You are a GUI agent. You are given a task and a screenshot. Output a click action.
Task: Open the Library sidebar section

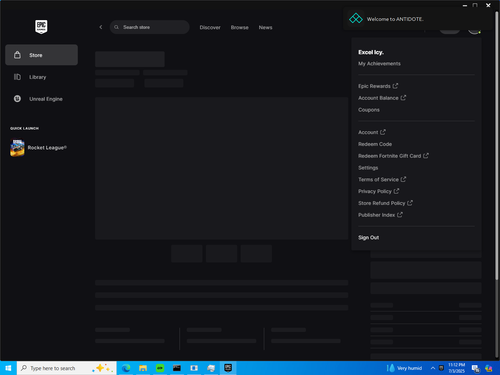click(41, 77)
